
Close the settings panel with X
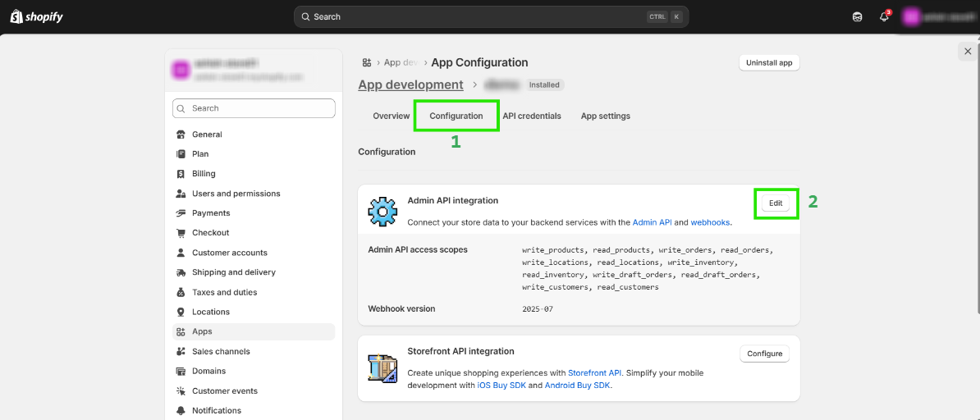click(x=967, y=51)
